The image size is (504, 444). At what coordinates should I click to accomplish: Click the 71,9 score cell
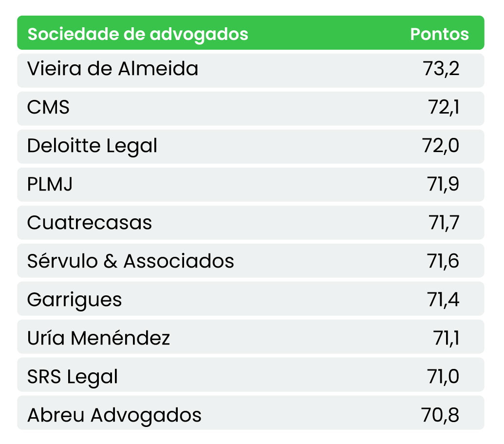click(x=444, y=184)
